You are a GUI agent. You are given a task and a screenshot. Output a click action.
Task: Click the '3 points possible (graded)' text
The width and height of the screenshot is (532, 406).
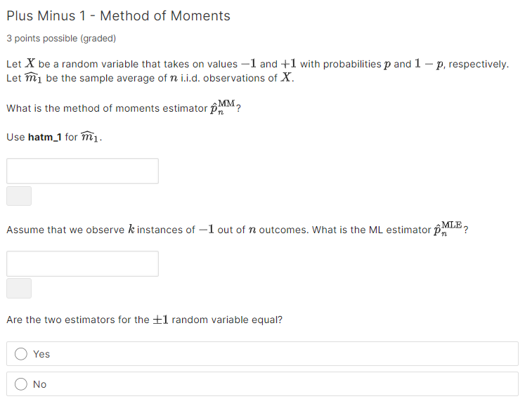(61, 39)
